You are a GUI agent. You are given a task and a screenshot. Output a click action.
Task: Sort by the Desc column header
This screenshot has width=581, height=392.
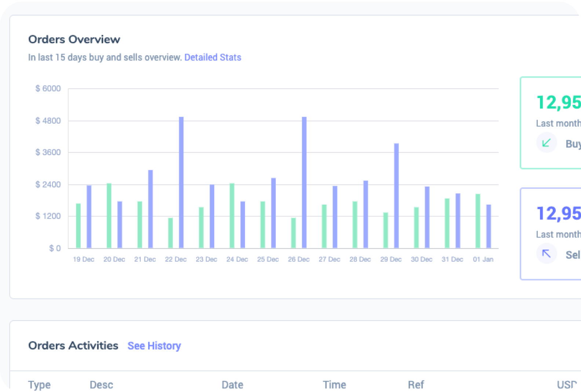coord(101,385)
